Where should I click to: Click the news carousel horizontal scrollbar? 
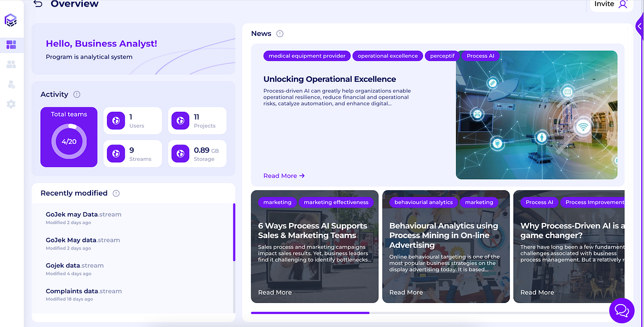[310, 313]
